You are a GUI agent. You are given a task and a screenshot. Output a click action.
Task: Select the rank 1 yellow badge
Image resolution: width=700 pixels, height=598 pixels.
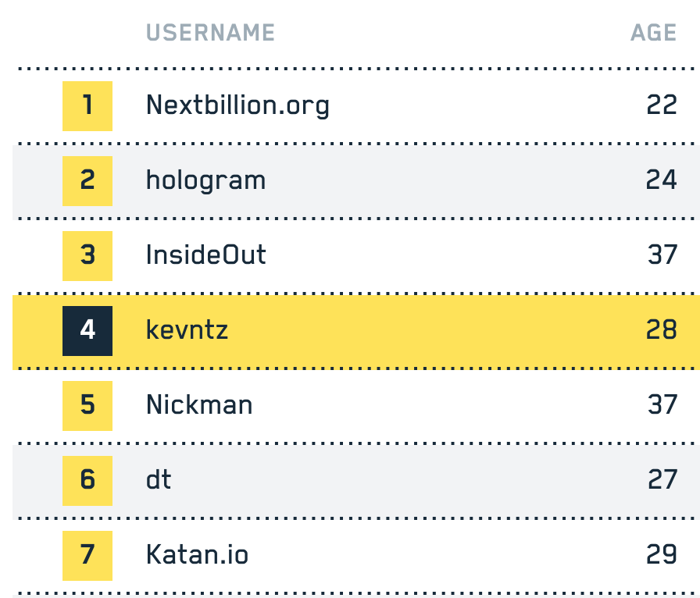tap(87, 105)
